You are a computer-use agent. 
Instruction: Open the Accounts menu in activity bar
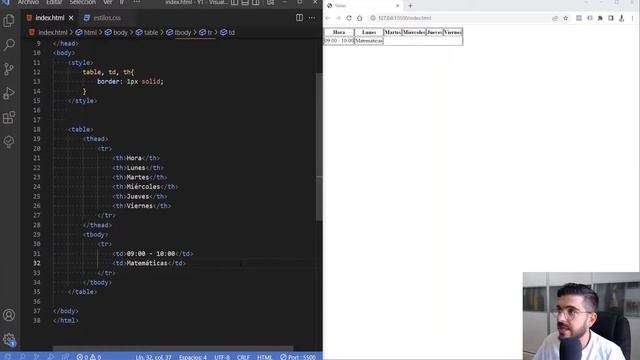click(x=9, y=315)
